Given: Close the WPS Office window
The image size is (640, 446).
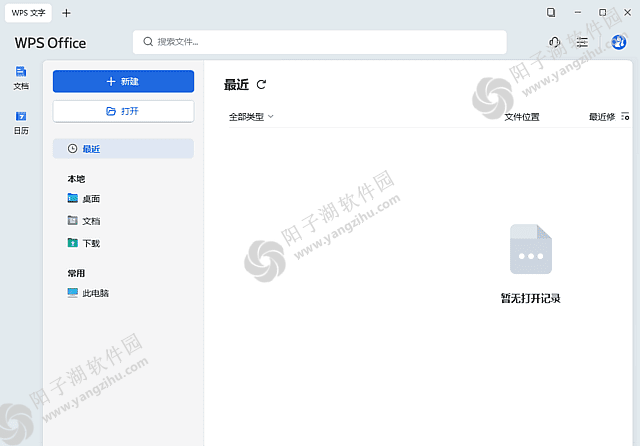Looking at the screenshot, I should point(627,12).
